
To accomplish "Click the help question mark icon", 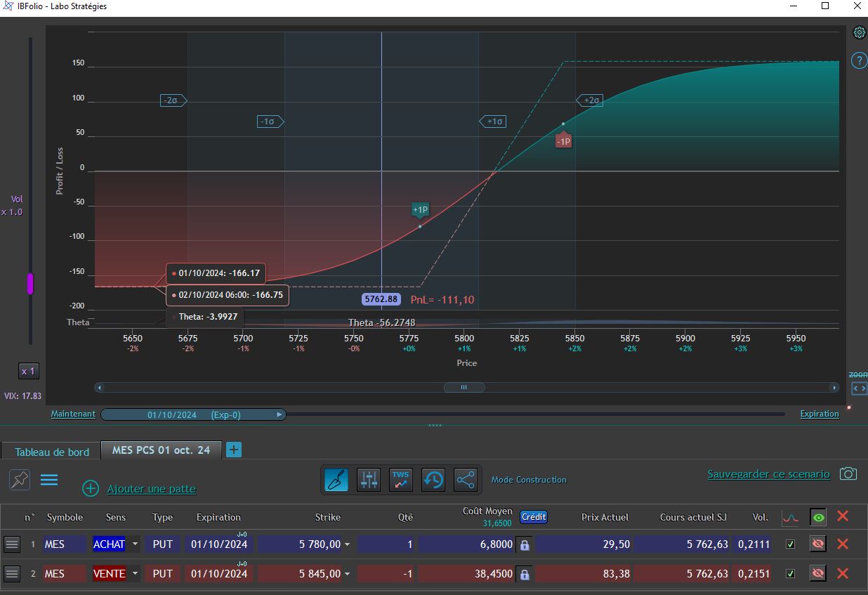I will click(x=859, y=60).
